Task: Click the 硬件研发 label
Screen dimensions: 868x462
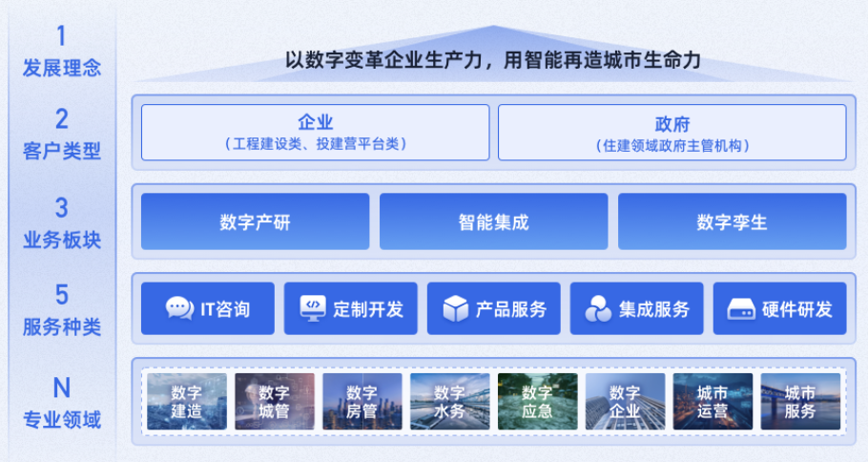Action: 797,309
